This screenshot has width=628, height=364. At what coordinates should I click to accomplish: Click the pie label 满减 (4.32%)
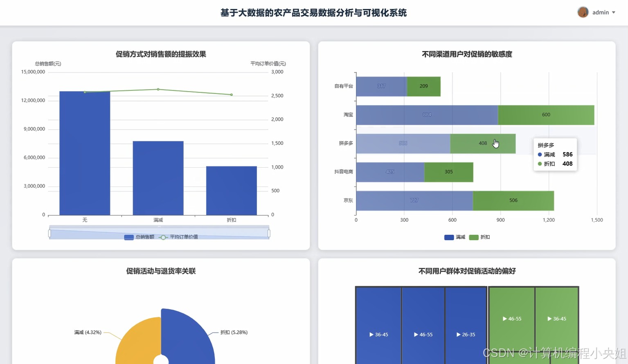88,333
